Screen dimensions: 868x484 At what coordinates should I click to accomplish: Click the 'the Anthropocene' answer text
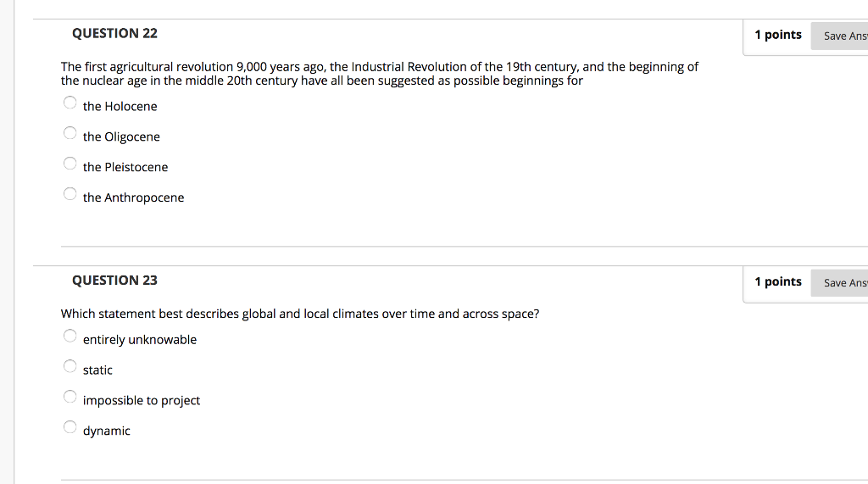click(133, 197)
